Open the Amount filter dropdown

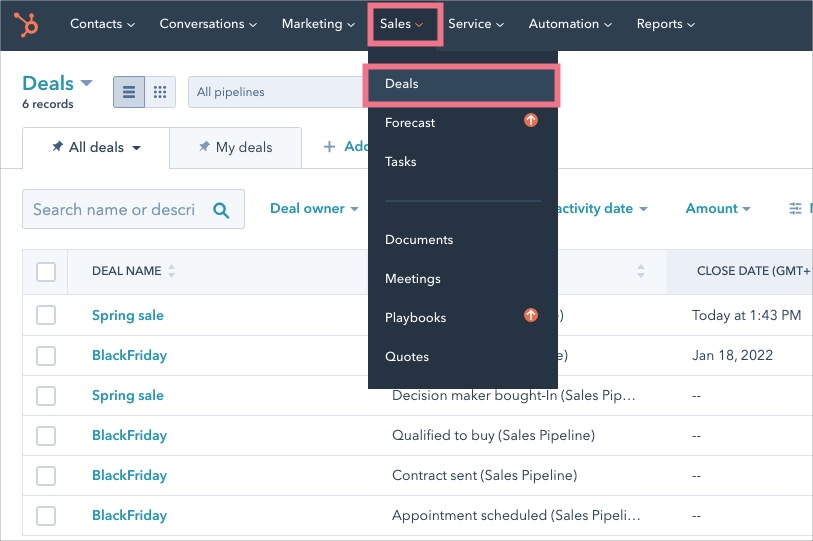(x=718, y=208)
